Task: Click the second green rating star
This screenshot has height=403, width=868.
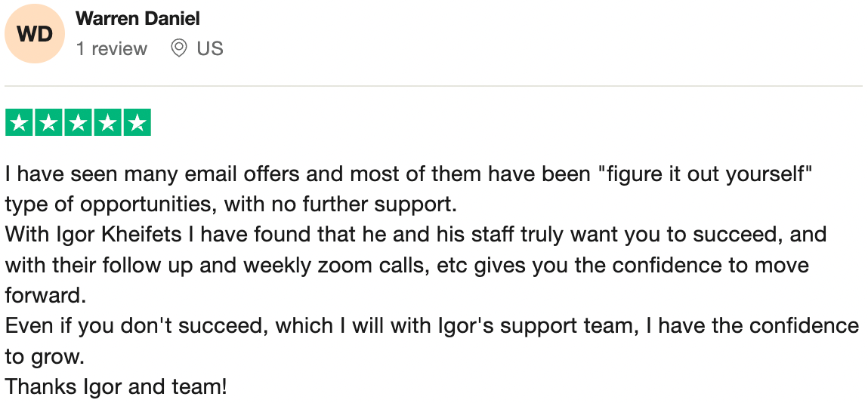Action: [x=49, y=123]
